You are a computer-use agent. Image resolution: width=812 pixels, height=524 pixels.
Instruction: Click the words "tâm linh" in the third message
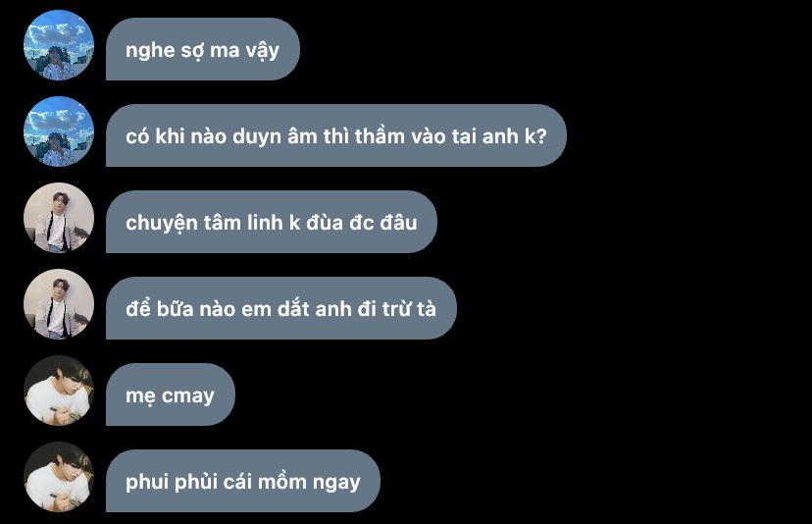click(x=243, y=223)
